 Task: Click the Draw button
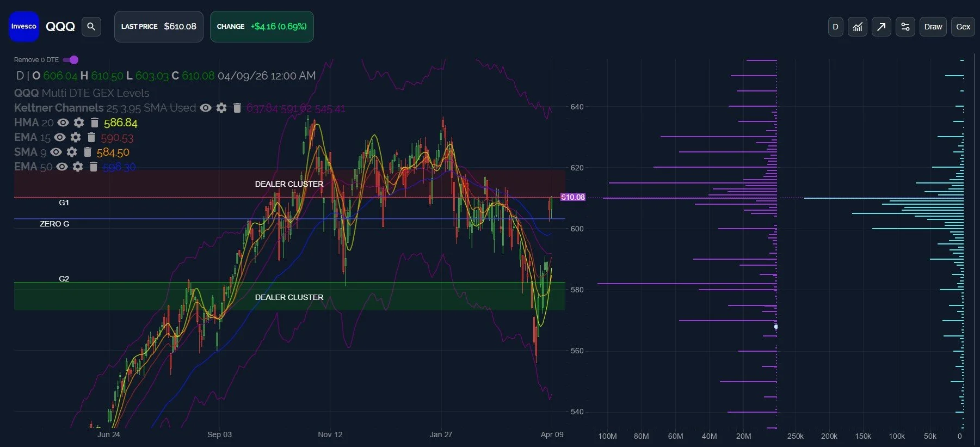[933, 27]
